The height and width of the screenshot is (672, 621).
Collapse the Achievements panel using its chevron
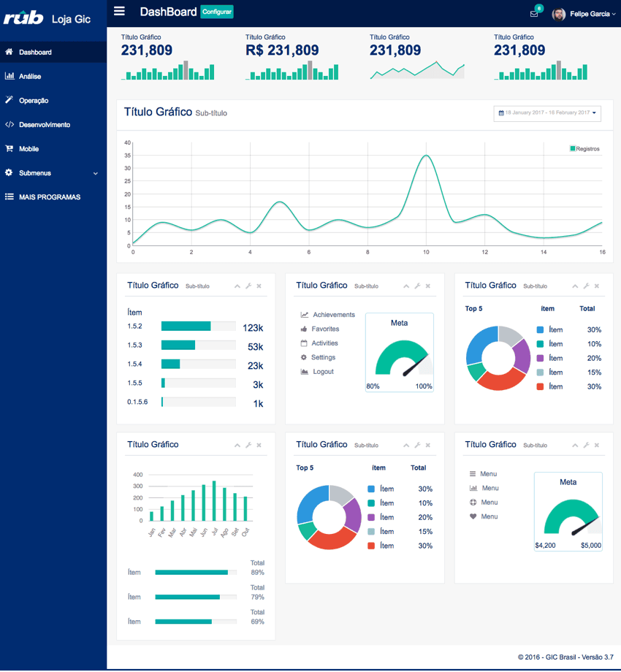pos(406,286)
